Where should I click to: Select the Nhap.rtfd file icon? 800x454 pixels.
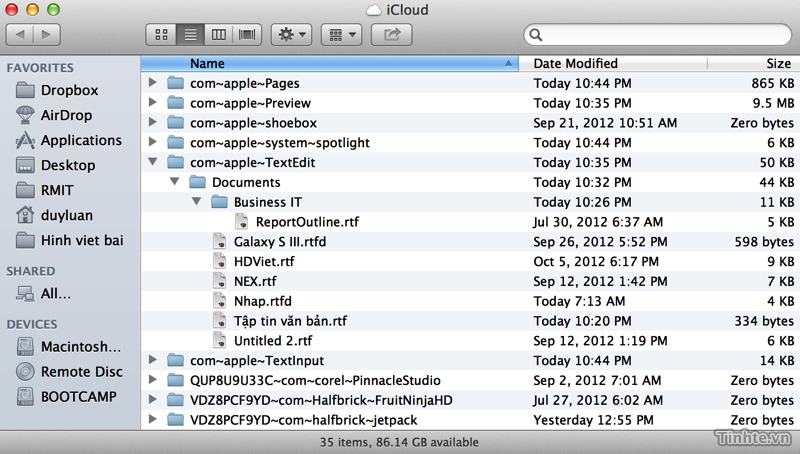pos(220,301)
